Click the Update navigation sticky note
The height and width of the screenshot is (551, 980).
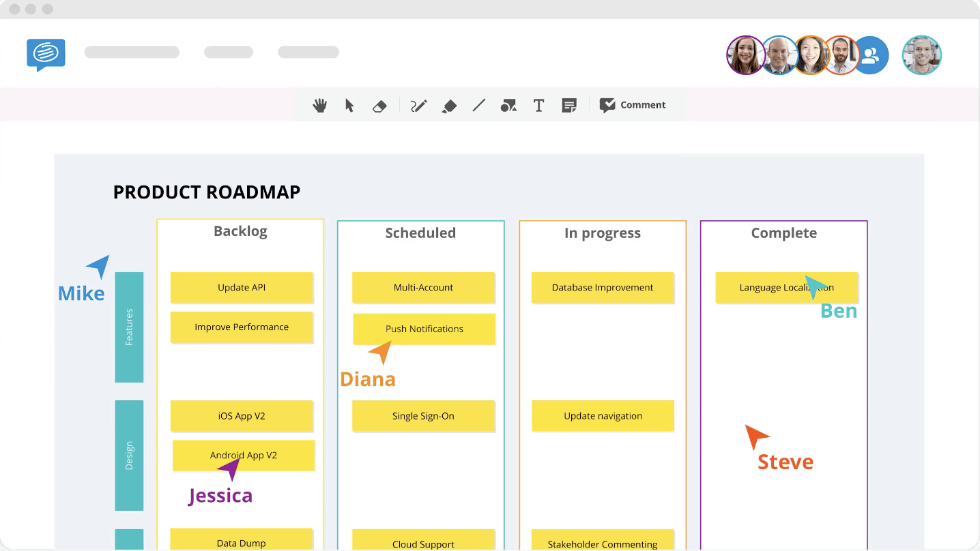tap(603, 416)
